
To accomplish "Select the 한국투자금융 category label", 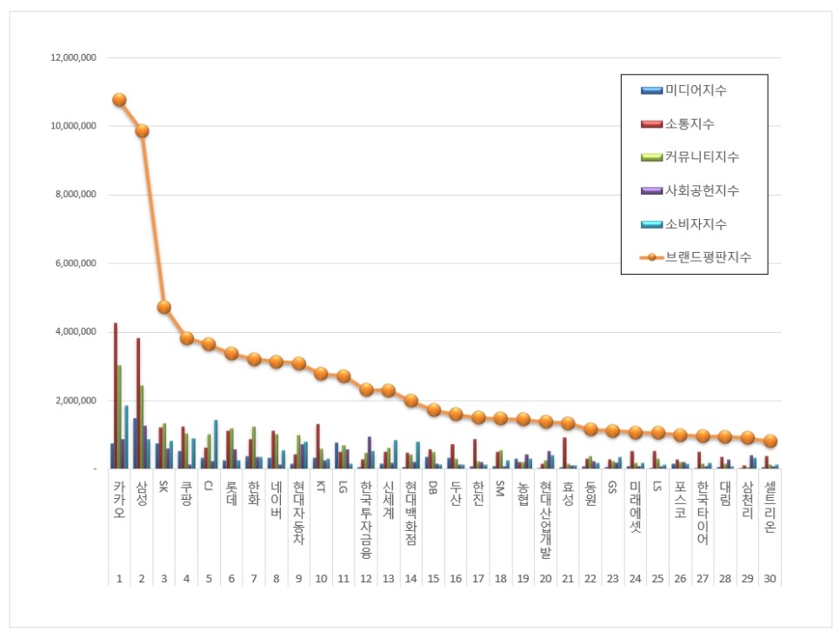I will (x=366, y=520).
